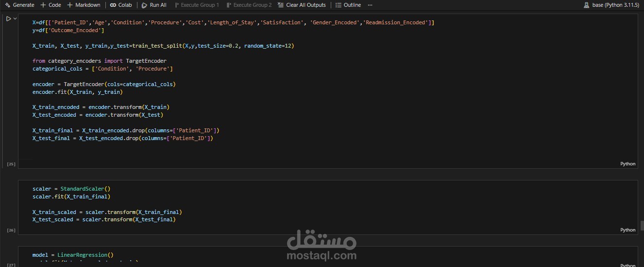644x267 pixels.
Task: Click the categorical_cols assignment line
Action: tap(102, 69)
